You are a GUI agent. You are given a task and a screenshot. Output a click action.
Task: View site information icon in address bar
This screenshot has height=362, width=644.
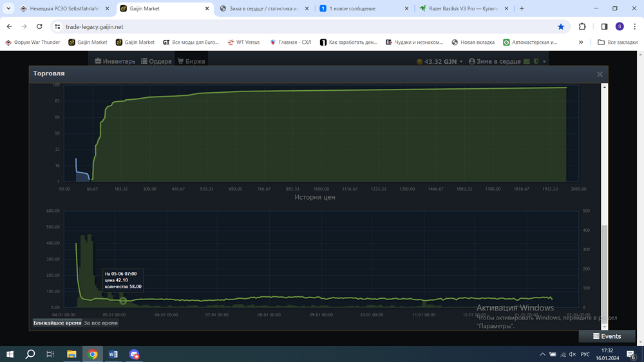57,26
